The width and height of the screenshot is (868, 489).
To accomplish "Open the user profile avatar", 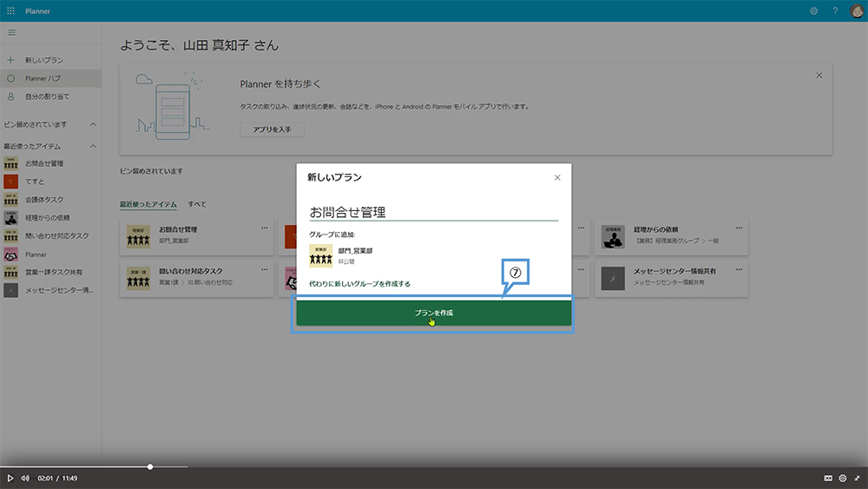I will 857,10.
